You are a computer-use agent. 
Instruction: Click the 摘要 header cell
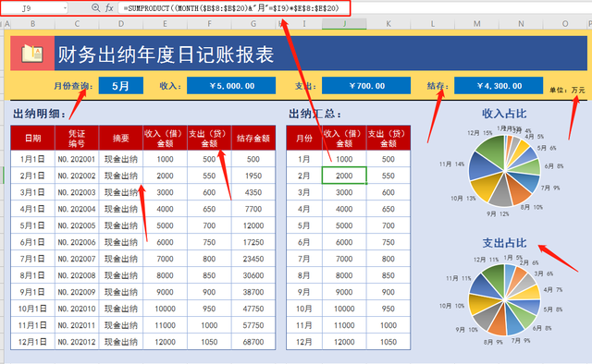coord(121,138)
